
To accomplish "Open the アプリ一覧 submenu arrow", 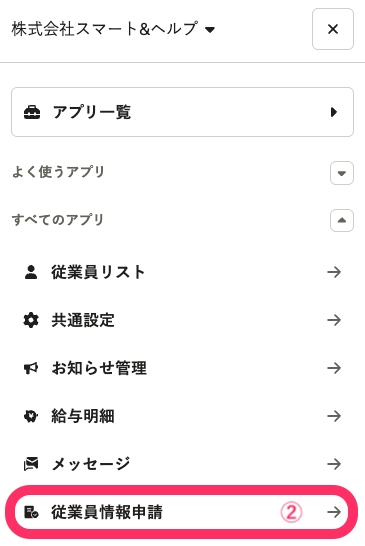I will pyautogui.click(x=334, y=112).
